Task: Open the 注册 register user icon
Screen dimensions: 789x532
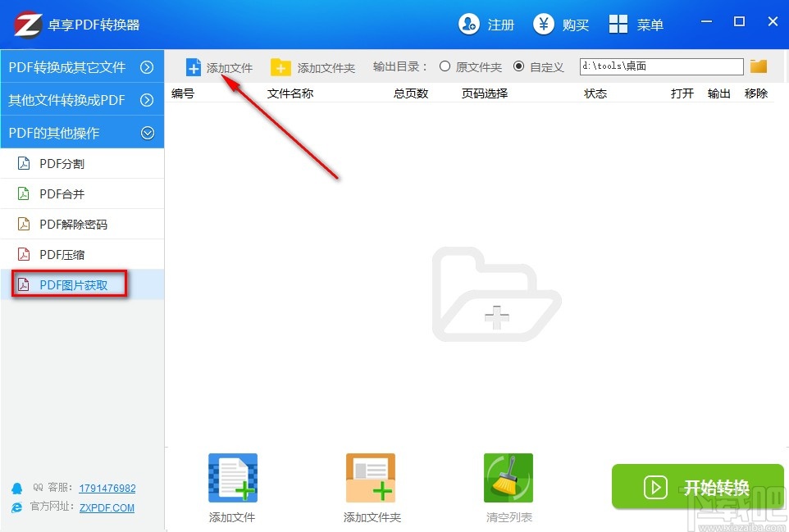Action: coord(469,24)
